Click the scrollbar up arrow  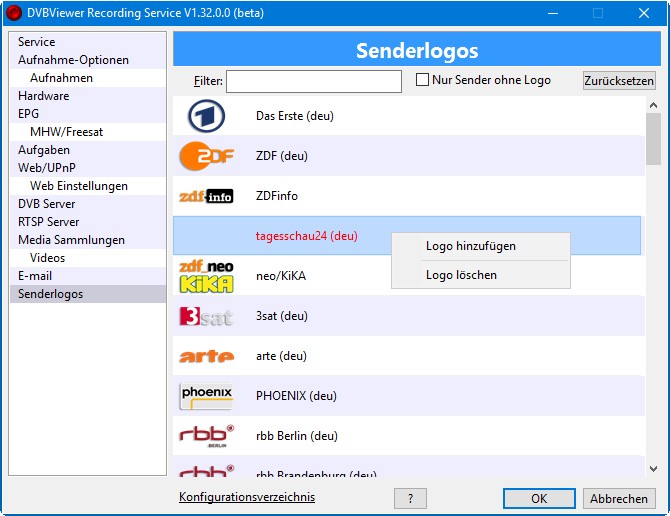click(653, 105)
